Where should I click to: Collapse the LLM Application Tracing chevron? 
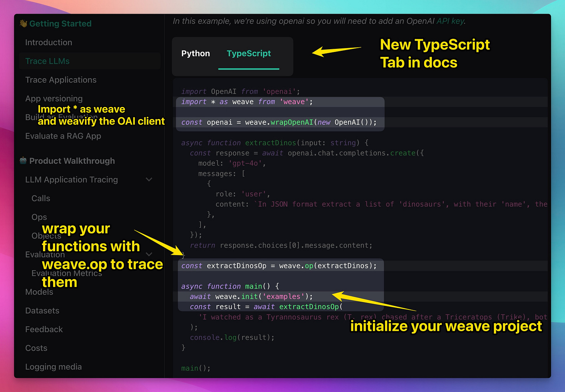pyautogui.click(x=149, y=180)
